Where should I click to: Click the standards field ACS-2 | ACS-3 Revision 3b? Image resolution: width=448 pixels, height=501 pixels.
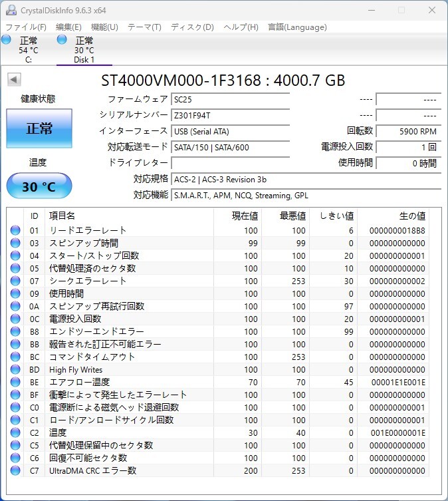tap(306, 179)
